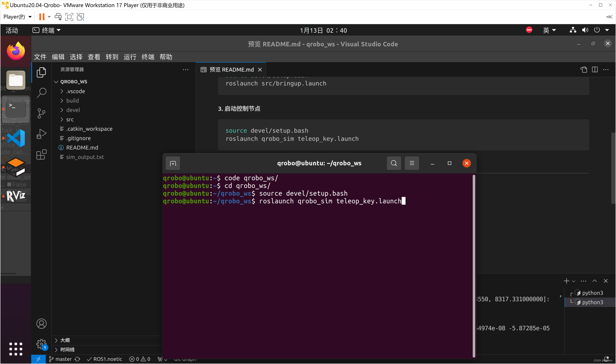The image size is (616, 364).
Task: Click ROS1.noetic in status bar
Action: pos(105,359)
